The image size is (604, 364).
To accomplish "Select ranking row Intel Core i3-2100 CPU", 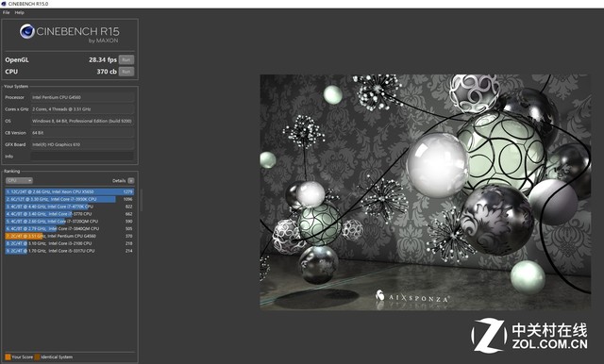I will tap(70, 243).
